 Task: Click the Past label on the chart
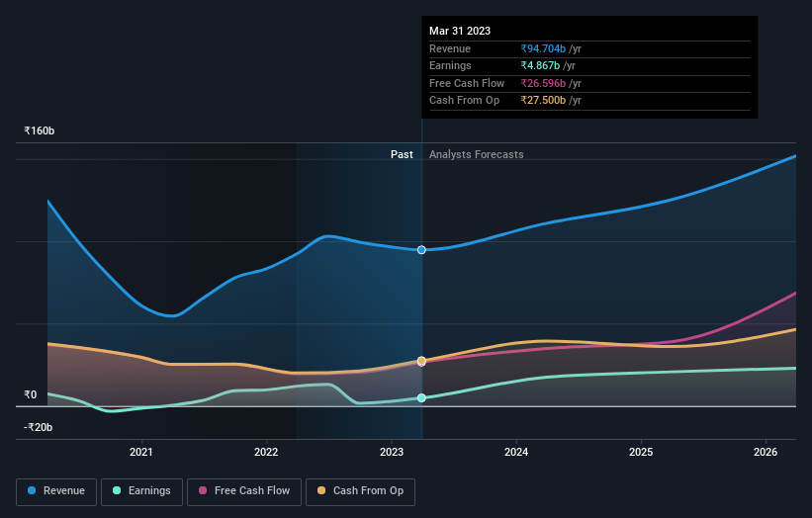(x=402, y=154)
